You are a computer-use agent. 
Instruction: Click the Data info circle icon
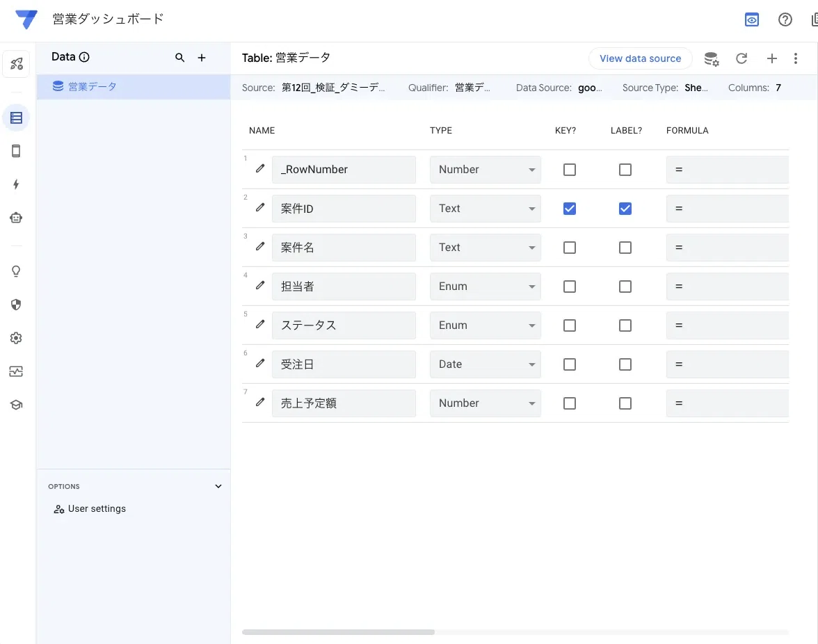tap(84, 57)
